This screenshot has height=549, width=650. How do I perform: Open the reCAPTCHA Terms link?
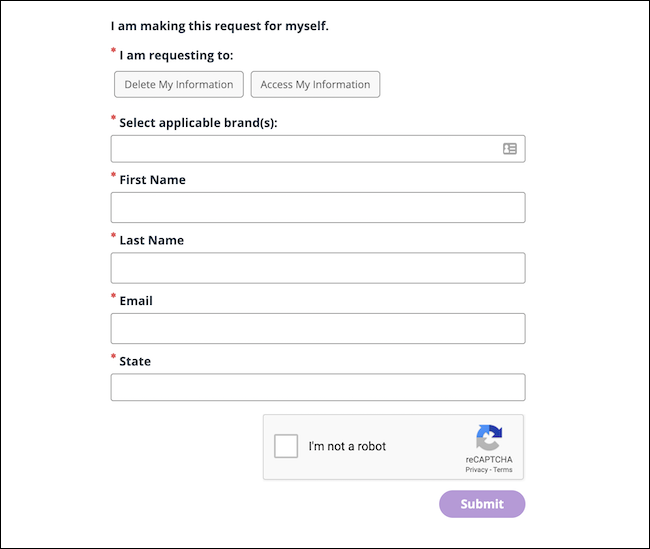[502, 469]
